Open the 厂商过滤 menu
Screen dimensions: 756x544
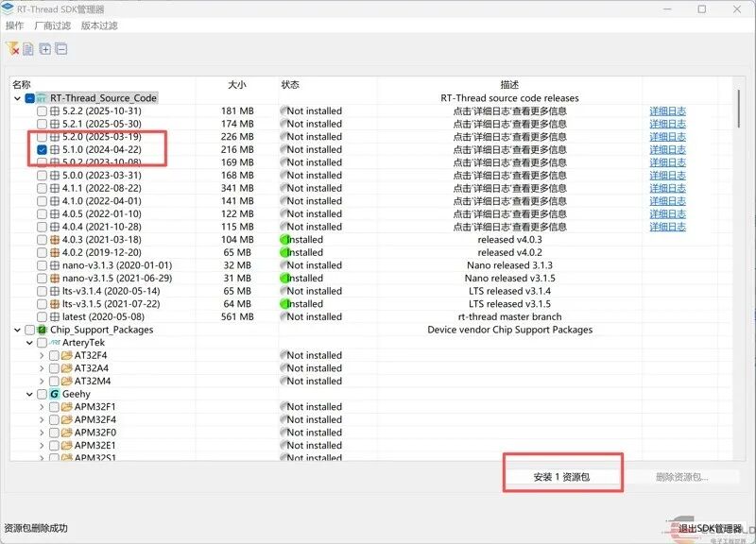[x=53, y=25]
